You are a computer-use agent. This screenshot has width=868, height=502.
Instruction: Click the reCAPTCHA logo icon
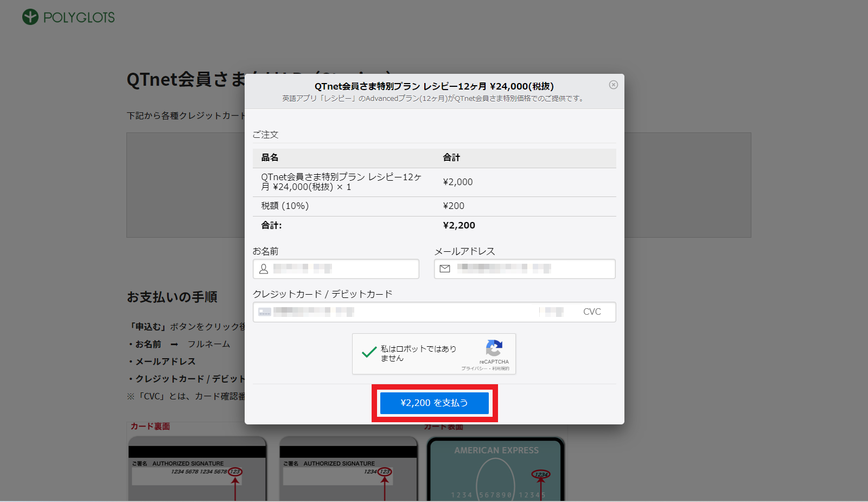click(494, 348)
